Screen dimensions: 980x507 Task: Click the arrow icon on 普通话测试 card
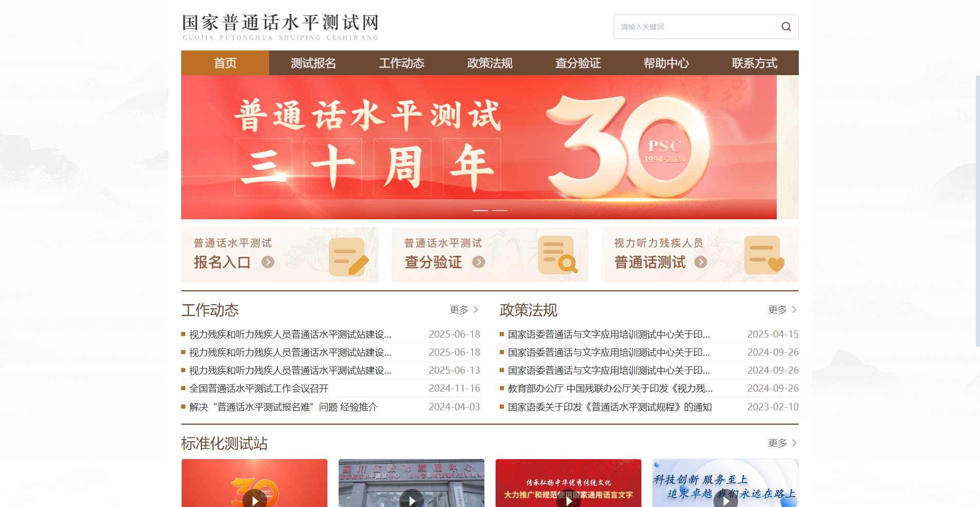coord(700,262)
